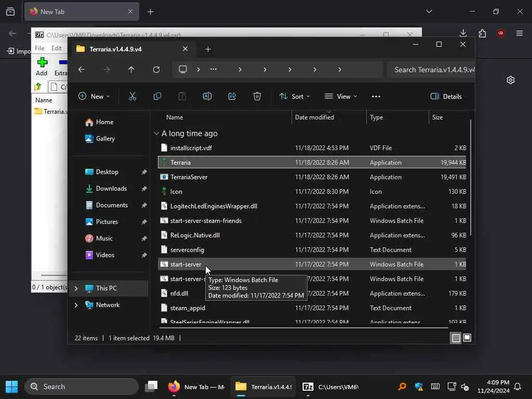Image resolution: width=532 pixels, height=399 pixels.
Task: Add a new Explorer tab
Action: 208,49
